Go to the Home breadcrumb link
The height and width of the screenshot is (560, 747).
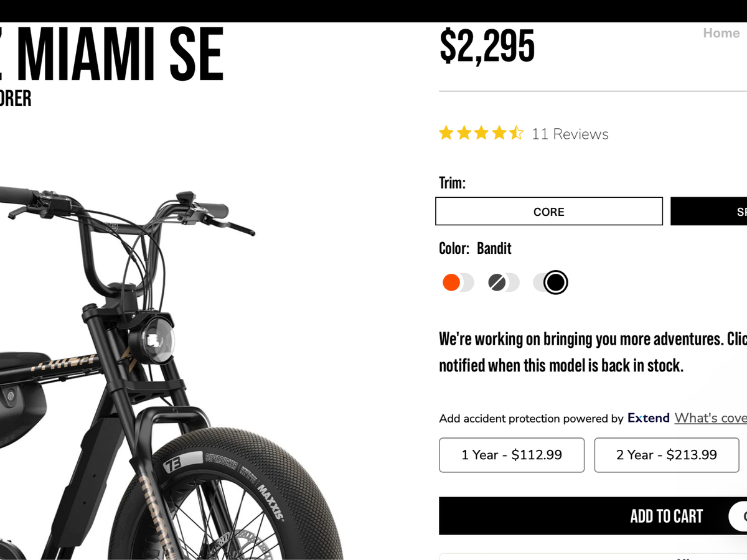721,34
